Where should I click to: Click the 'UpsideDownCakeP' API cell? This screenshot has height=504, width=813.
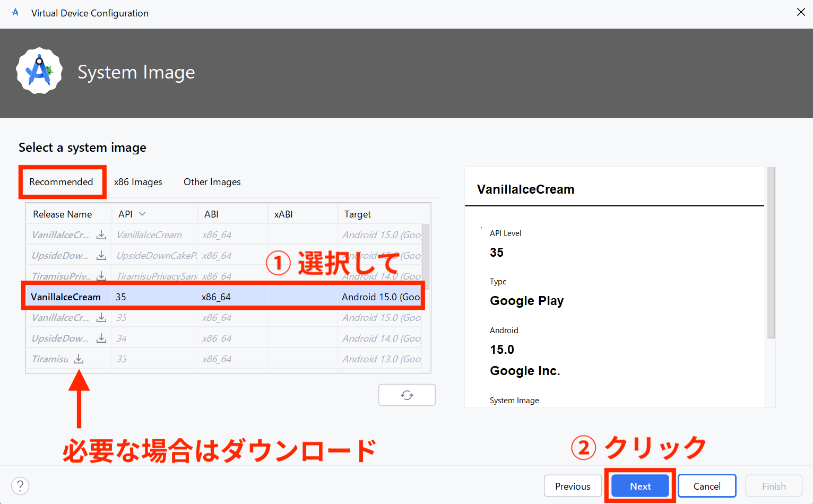pyautogui.click(x=157, y=256)
